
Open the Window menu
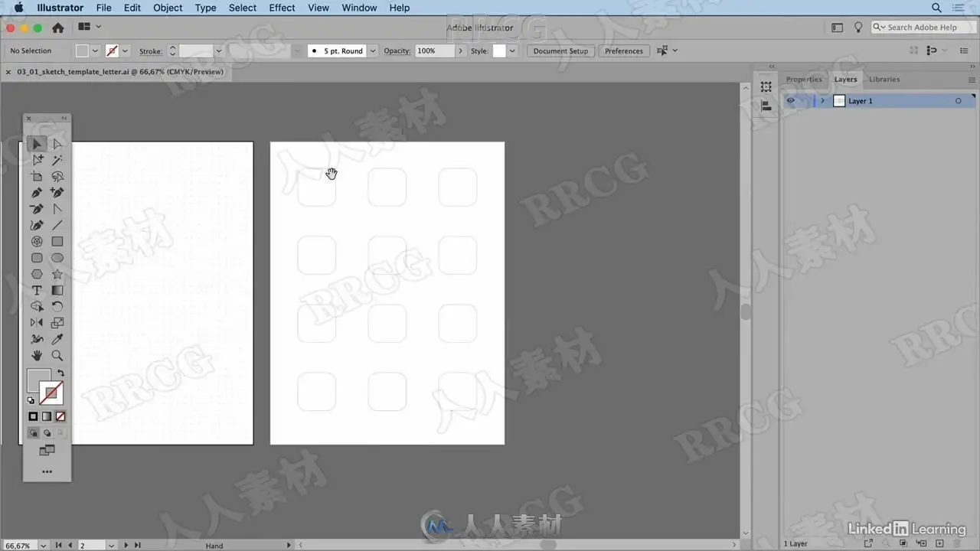point(359,8)
